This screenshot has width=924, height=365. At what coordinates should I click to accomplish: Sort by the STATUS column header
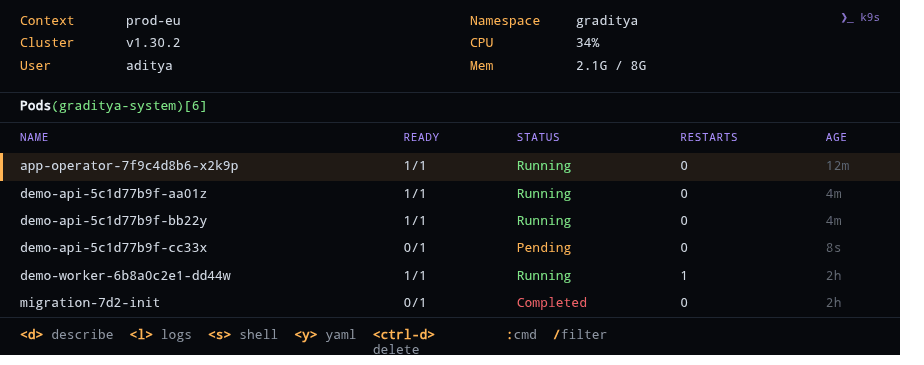point(538,137)
